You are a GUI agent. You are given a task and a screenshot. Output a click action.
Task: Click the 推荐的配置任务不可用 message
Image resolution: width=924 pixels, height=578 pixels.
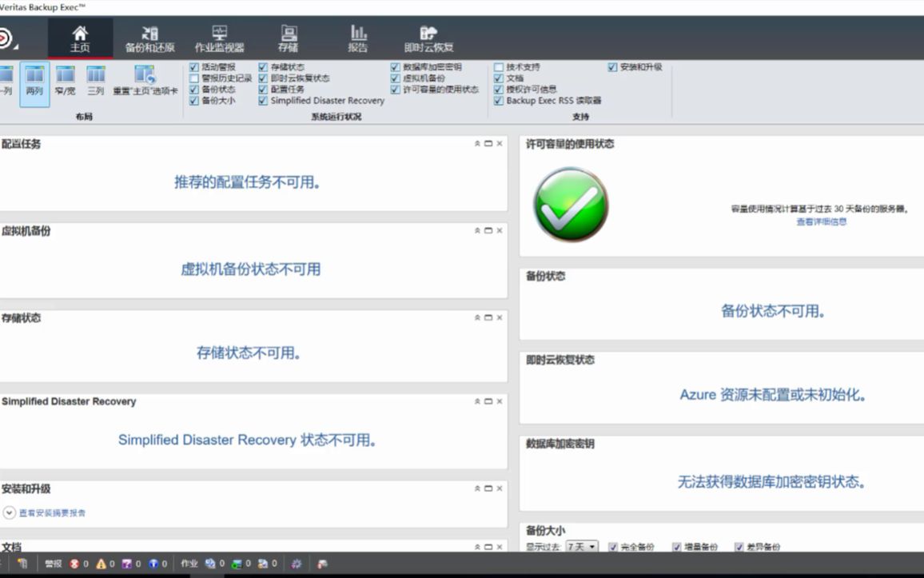pyautogui.click(x=248, y=182)
